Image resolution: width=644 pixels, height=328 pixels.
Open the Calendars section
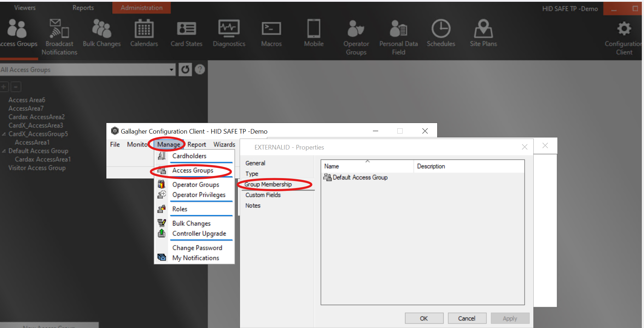(x=144, y=34)
